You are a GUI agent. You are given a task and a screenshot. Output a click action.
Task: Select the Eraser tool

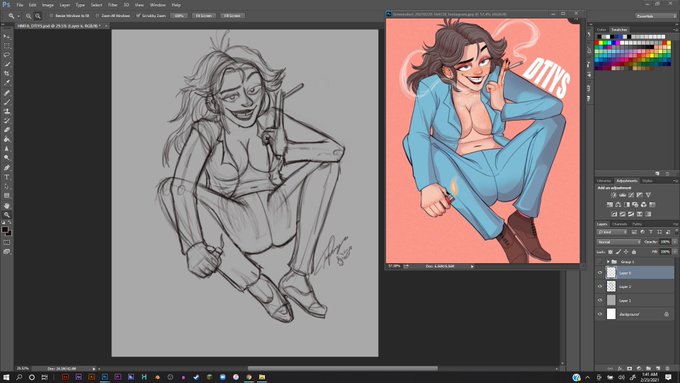7,130
